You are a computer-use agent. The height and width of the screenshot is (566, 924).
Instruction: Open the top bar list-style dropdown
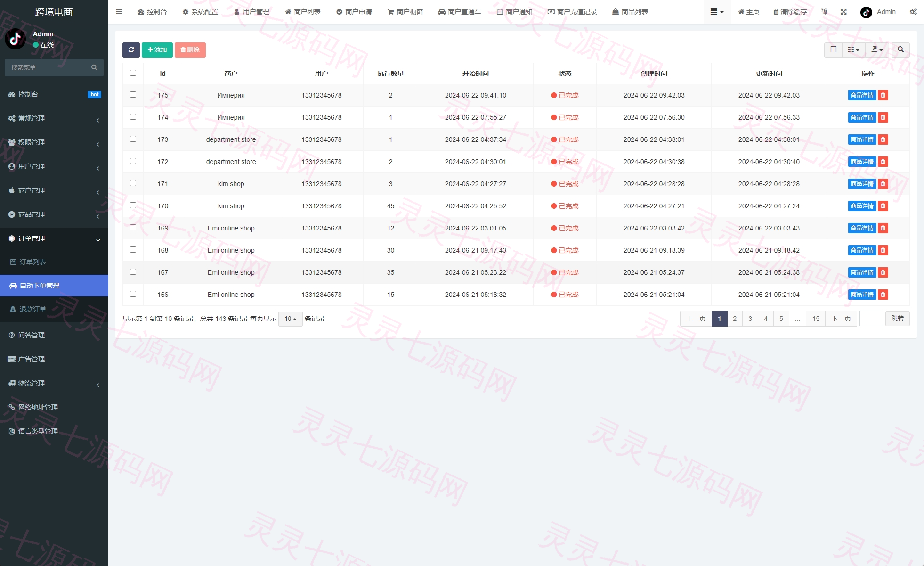pos(717,12)
